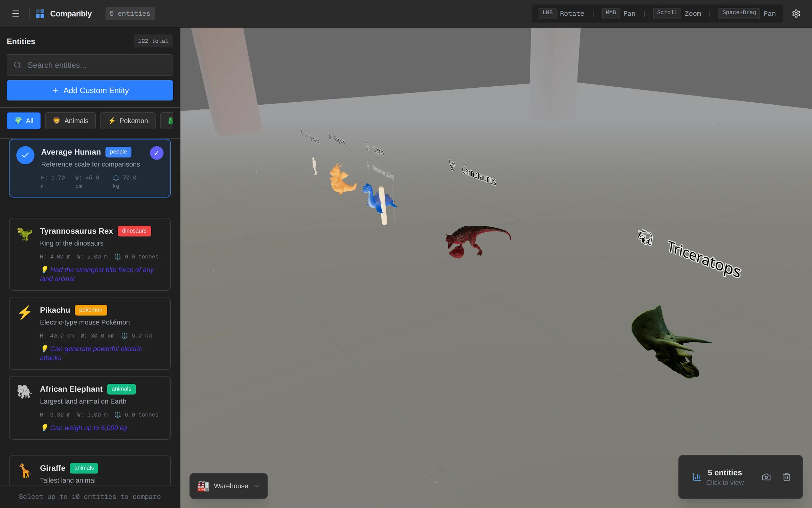Viewport: 812px width, 508px height.
Task: Click the Tyrannosaurus Rex dinosaur icon
Action: pyautogui.click(x=24, y=234)
